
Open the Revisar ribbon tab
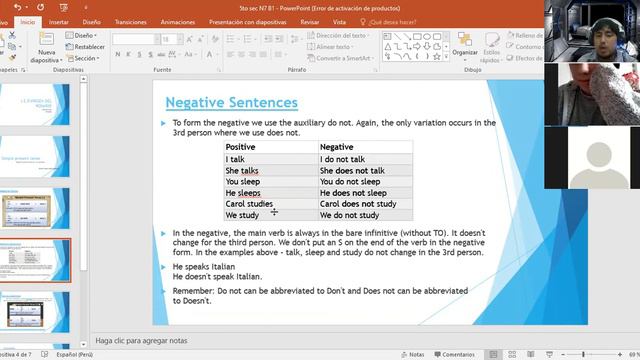point(309,22)
